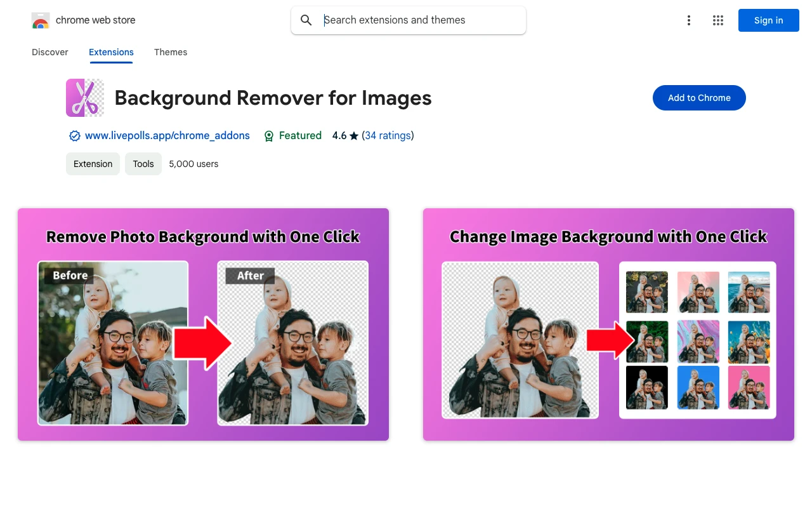812x508 pixels.
Task: Switch to the Discover tab
Action: click(x=50, y=52)
